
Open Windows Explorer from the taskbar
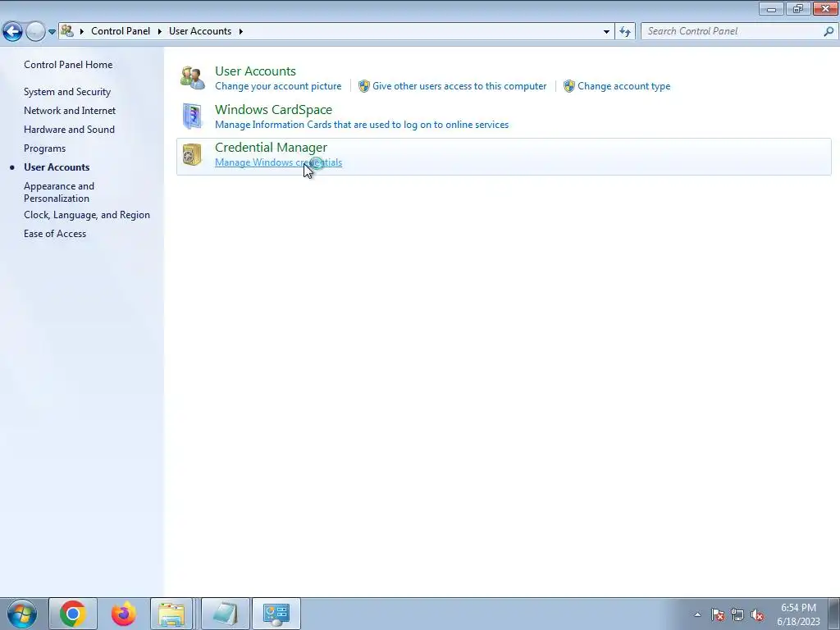click(171, 614)
